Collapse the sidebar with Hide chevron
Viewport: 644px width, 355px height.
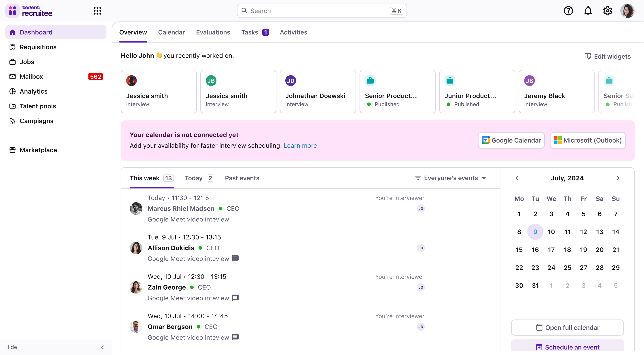(102, 347)
